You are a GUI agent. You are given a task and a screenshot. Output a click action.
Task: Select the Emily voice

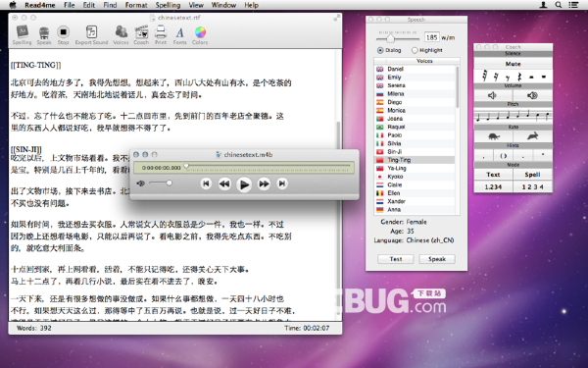(415, 77)
